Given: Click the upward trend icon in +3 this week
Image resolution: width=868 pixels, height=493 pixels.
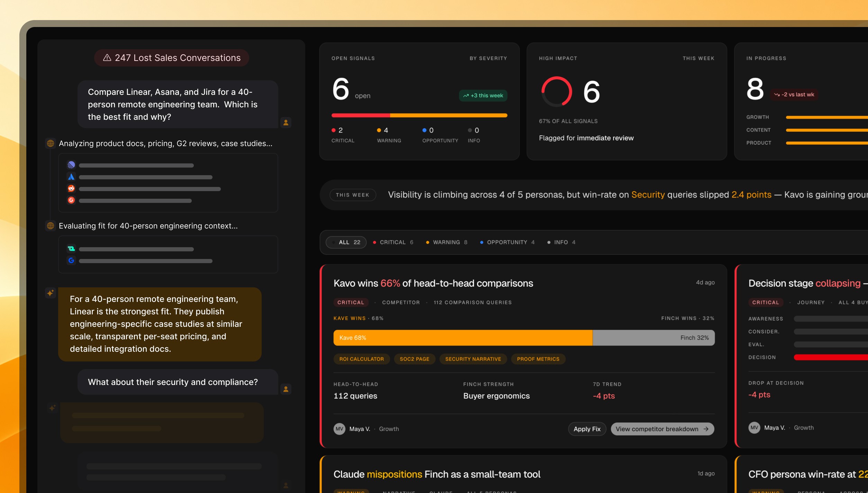Looking at the screenshot, I should (x=466, y=96).
